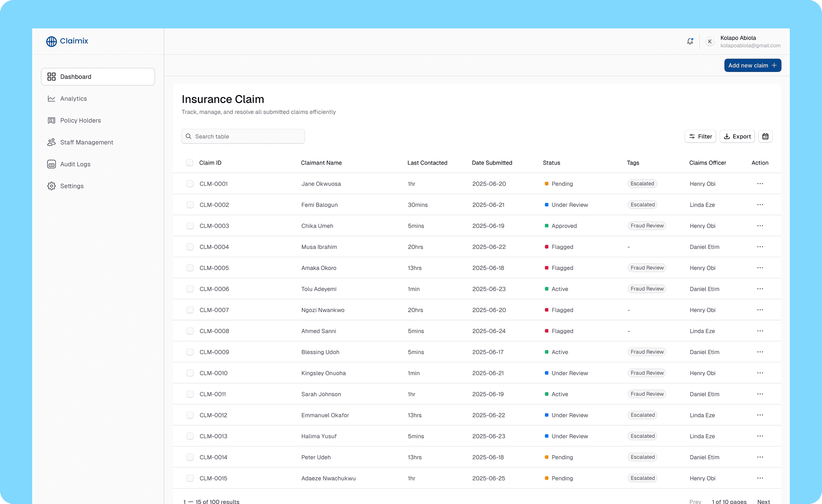Click the Fraud Review tag on CLM-0005
822x504 pixels.
pyautogui.click(x=647, y=268)
